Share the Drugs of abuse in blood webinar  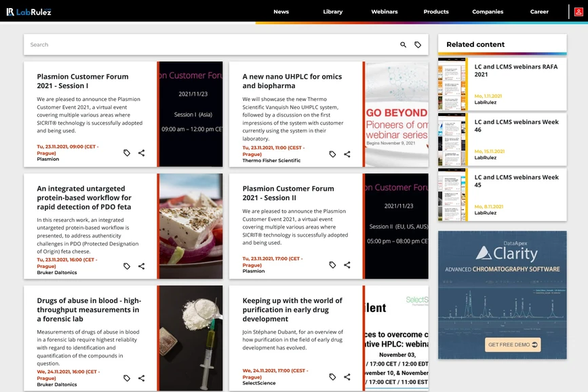[141, 378]
